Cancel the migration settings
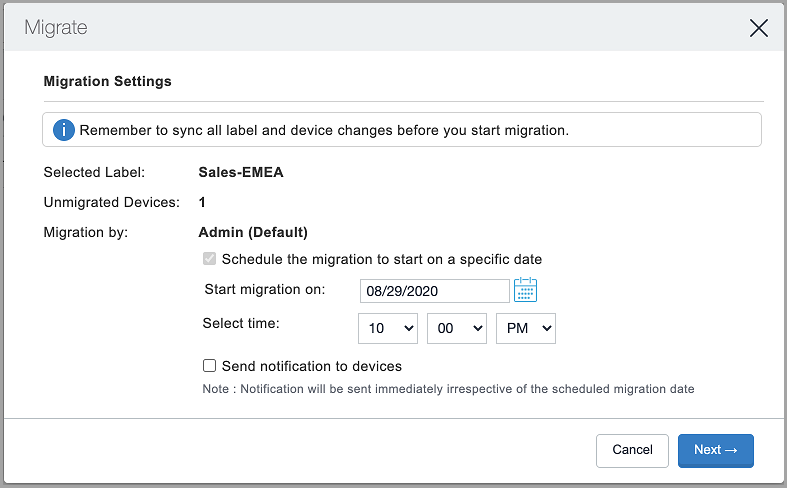The image size is (787, 488). coord(632,450)
